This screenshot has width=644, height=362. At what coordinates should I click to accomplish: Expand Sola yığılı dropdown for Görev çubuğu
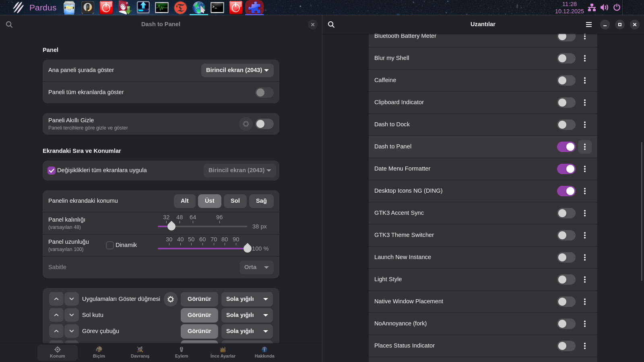[247, 331]
